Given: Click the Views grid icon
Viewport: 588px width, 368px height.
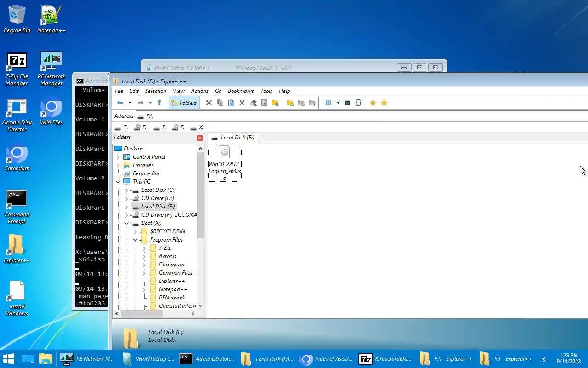Looking at the screenshot, I should [x=328, y=103].
